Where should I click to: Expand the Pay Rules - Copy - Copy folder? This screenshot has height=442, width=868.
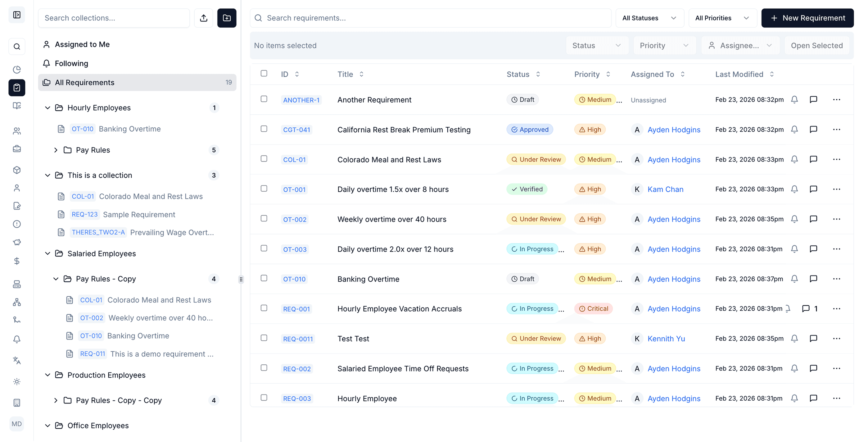[56, 400]
